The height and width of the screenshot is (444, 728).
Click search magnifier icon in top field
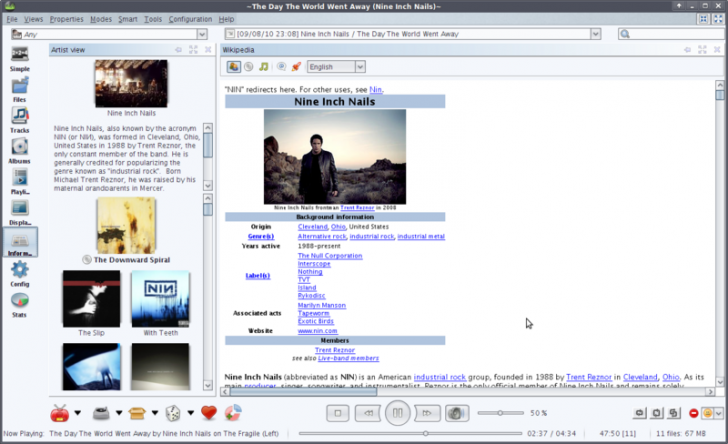coord(625,34)
